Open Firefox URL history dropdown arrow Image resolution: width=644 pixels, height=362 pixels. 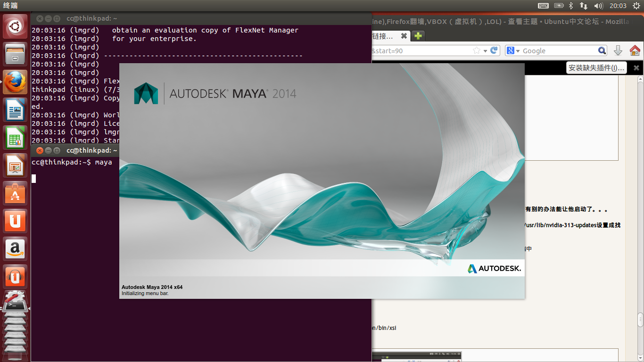pos(485,50)
